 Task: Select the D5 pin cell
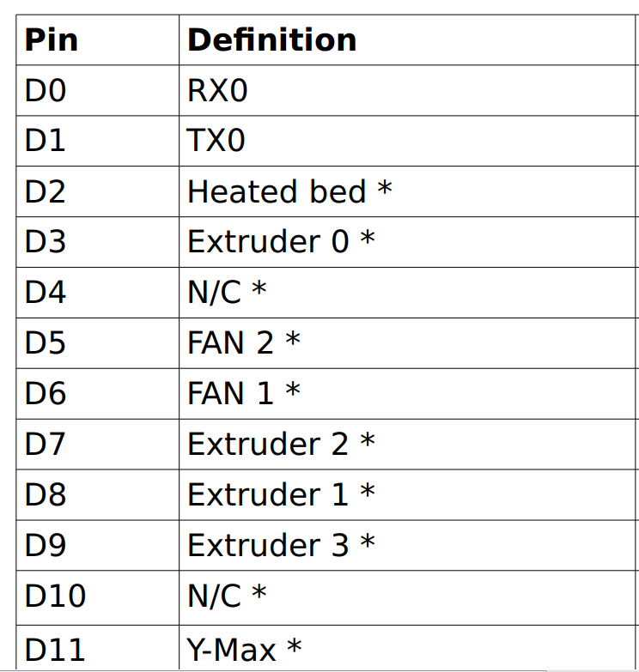click(46, 343)
